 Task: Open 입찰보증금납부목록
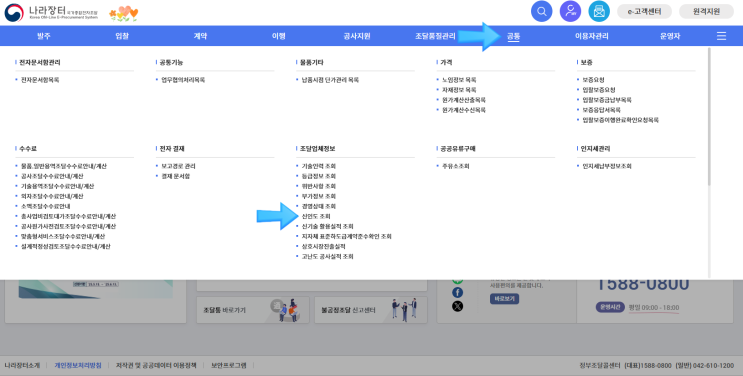pos(607,100)
